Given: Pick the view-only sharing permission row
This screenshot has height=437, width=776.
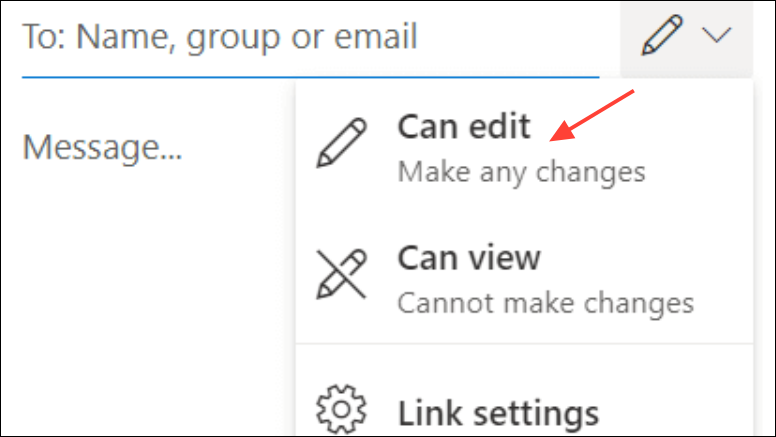Looking at the screenshot, I should (x=525, y=279).
